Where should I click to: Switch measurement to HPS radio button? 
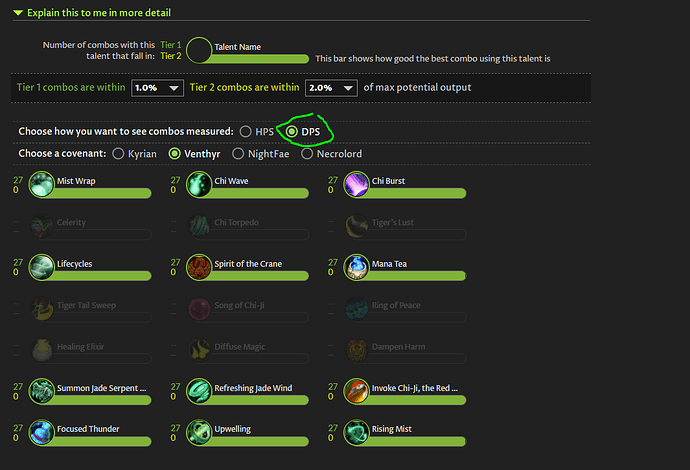coord(246,132)
